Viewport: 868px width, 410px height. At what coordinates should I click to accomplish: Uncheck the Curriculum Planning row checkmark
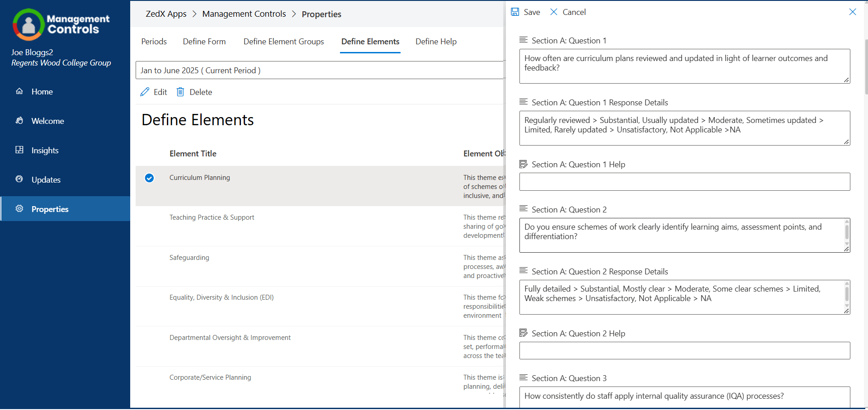(149, 178)
